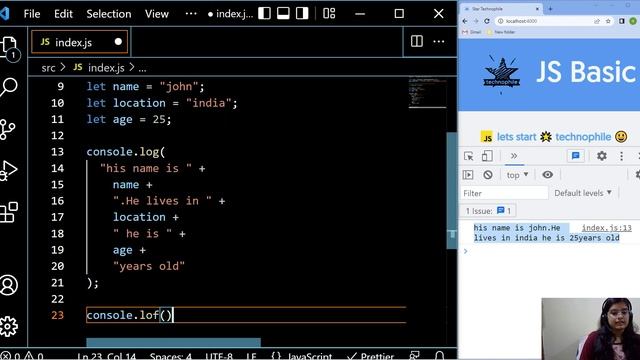Click the localhost address bar
Image resolution: width=640 pixels, height=360 pixels.
(554, 21)
